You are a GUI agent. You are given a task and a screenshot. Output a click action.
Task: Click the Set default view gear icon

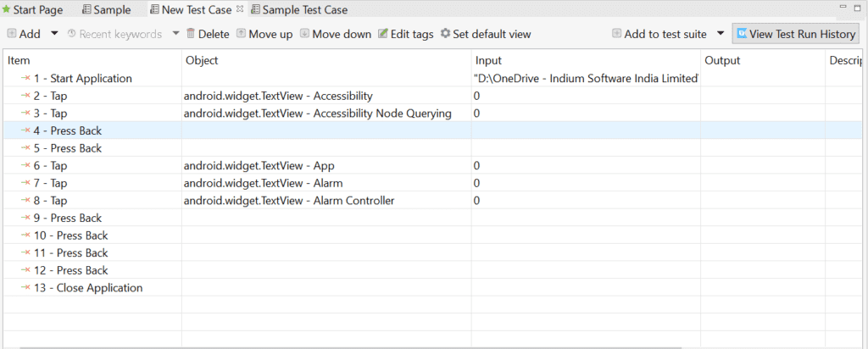445,34
